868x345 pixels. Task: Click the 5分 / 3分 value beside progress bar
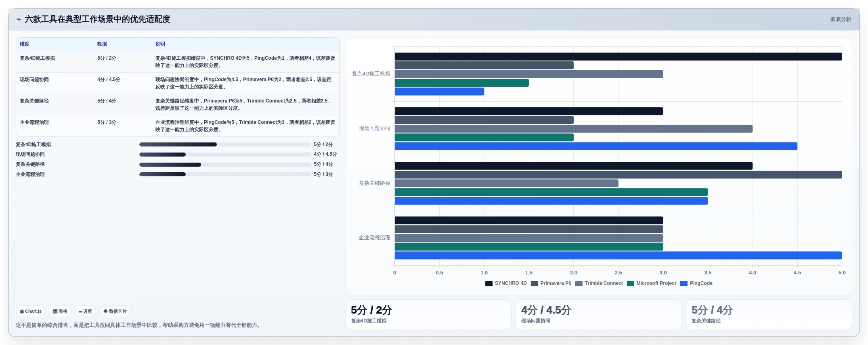pos(323,174)
